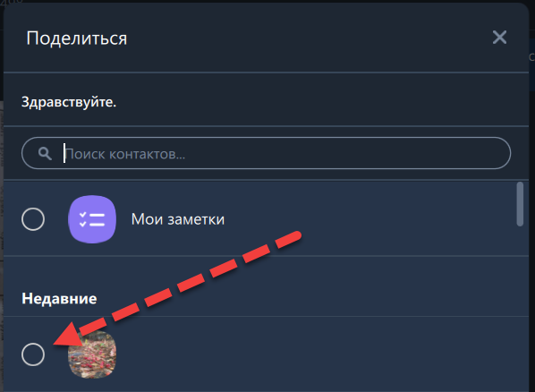Click empty row area beside recent avatar
This screenshot has width=535, height=392.
[x=307, y=354]
